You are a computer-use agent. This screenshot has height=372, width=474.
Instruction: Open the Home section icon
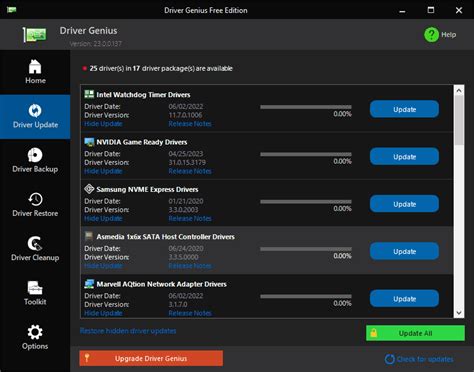tap(35, 67)
